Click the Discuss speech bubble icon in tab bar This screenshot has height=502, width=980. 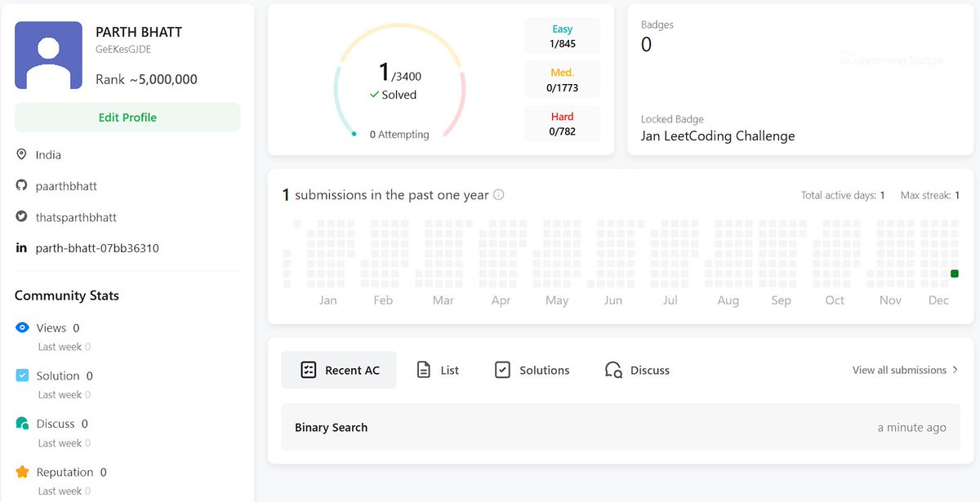pyautogui.click(x=613, y=370)
